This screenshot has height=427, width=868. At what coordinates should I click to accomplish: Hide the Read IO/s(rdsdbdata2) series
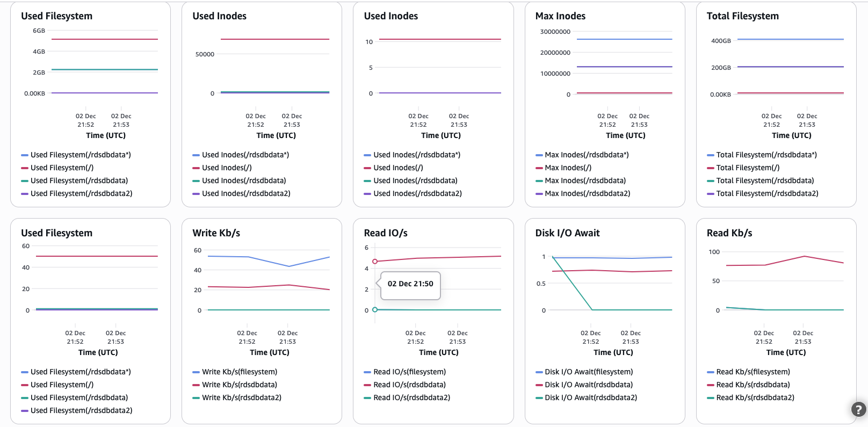tap(411, 397)
